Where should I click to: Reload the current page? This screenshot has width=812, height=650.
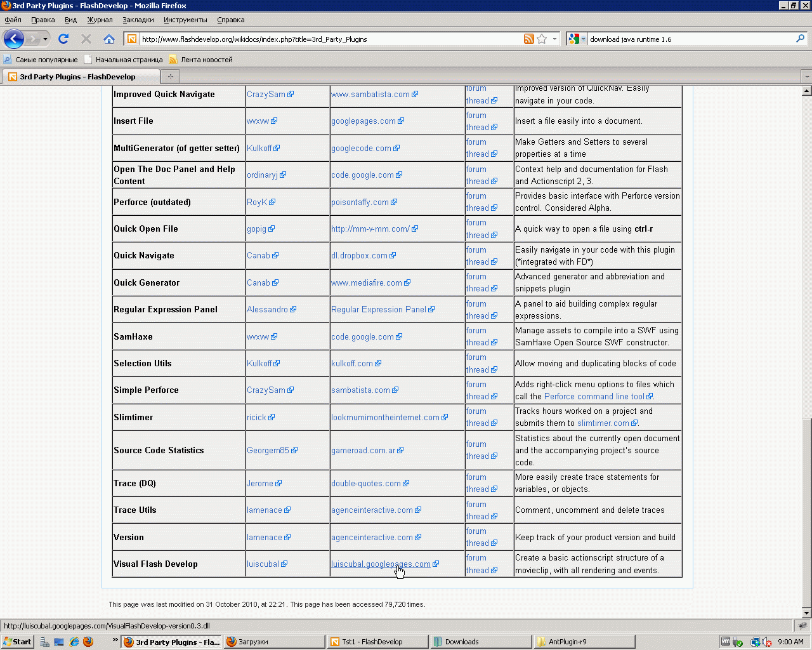[x=63, y=39]
